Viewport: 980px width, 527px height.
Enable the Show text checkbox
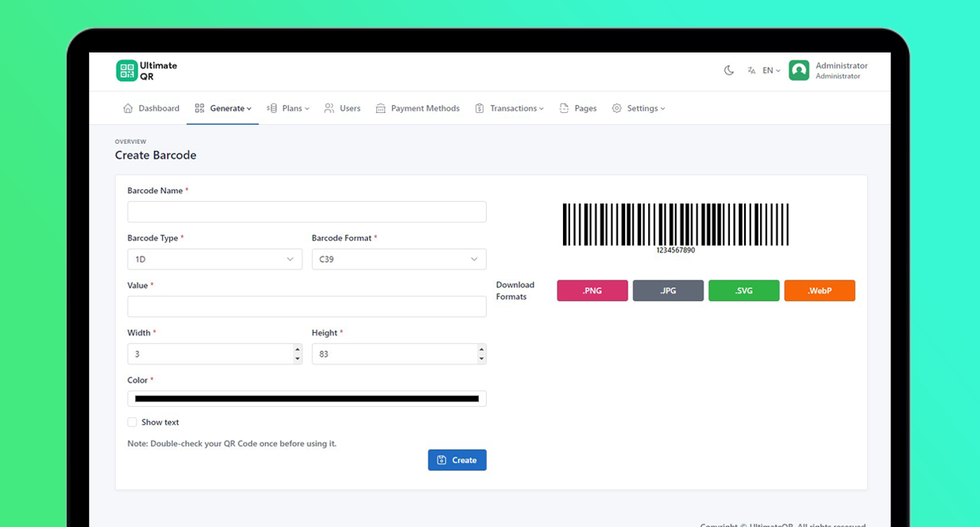pos(132,422)
